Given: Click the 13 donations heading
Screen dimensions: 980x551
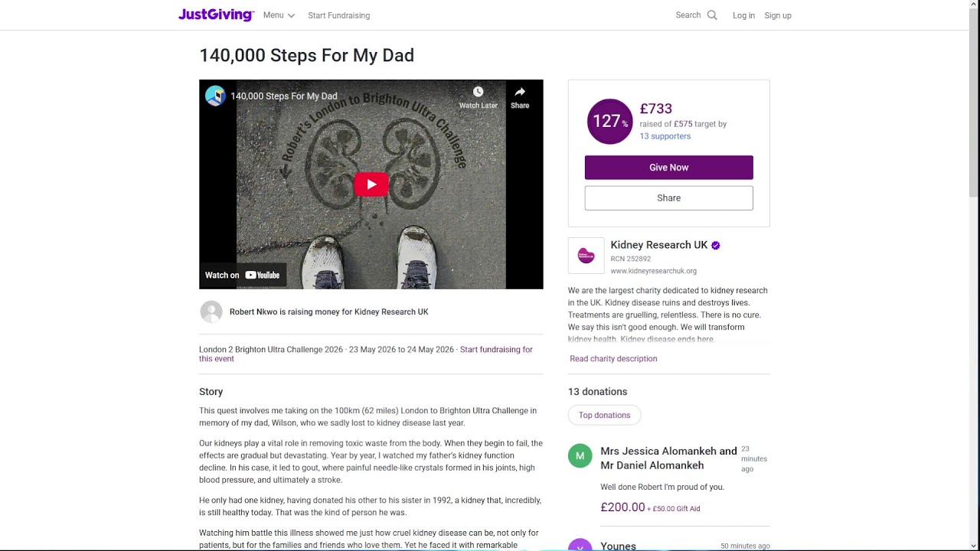Looking at the screenshot, I should pyautogui.click(x=598, y=392).
